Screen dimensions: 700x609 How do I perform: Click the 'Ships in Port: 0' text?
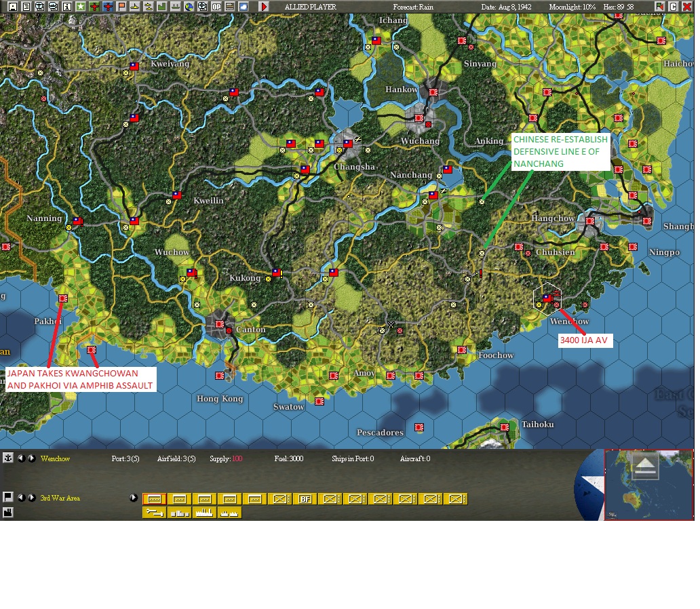pyautogui.click(x=353, y=458)
